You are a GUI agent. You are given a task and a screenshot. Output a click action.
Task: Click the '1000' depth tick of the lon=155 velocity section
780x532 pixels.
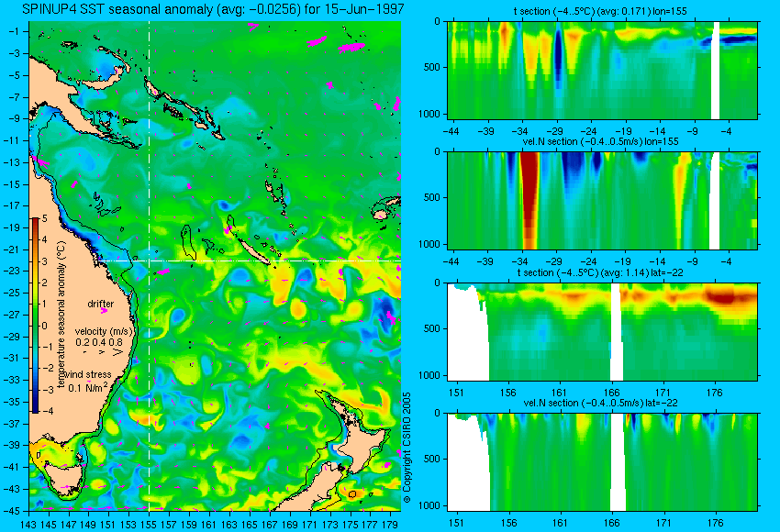429,244
